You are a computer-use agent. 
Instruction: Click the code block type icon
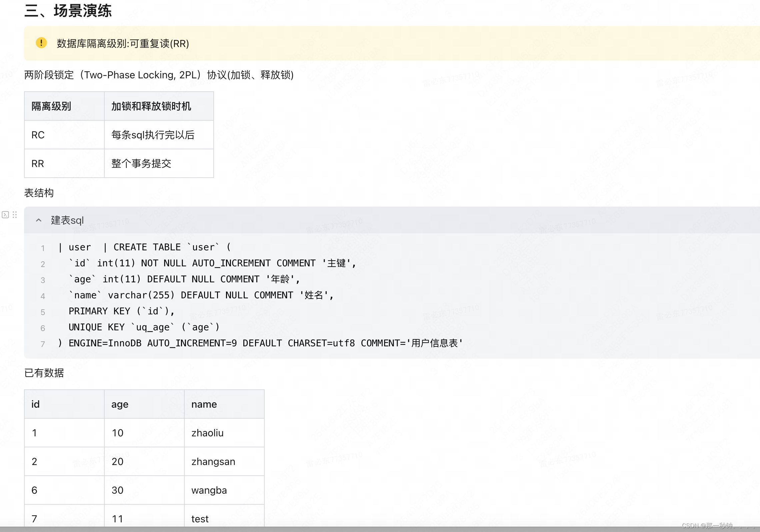tap(5, 215)
